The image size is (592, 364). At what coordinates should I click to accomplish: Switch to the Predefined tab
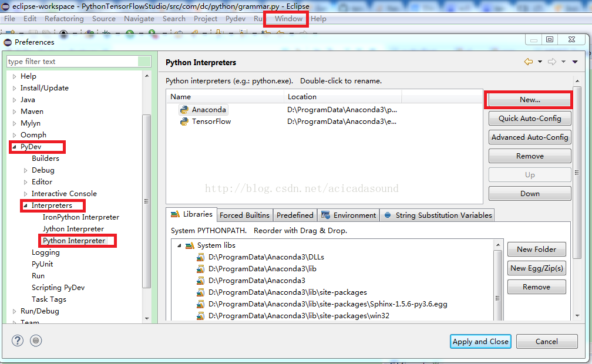295,215
